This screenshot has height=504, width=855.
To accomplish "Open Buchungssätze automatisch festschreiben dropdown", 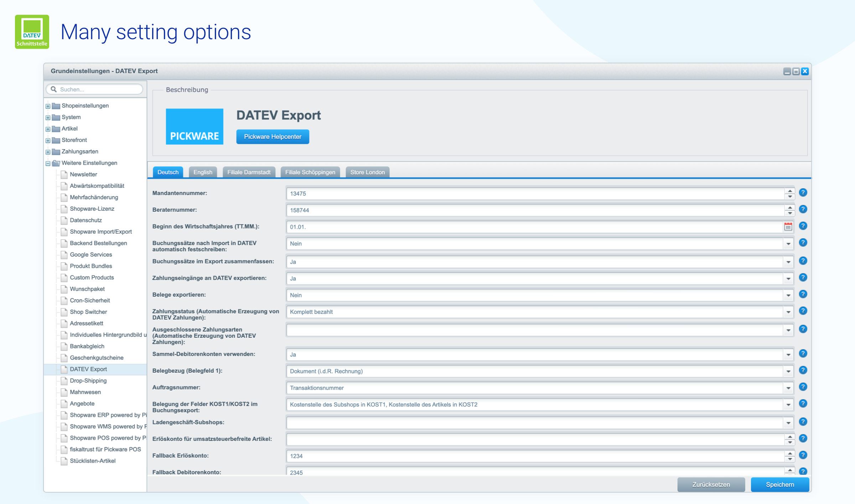I will pos(788,244).
